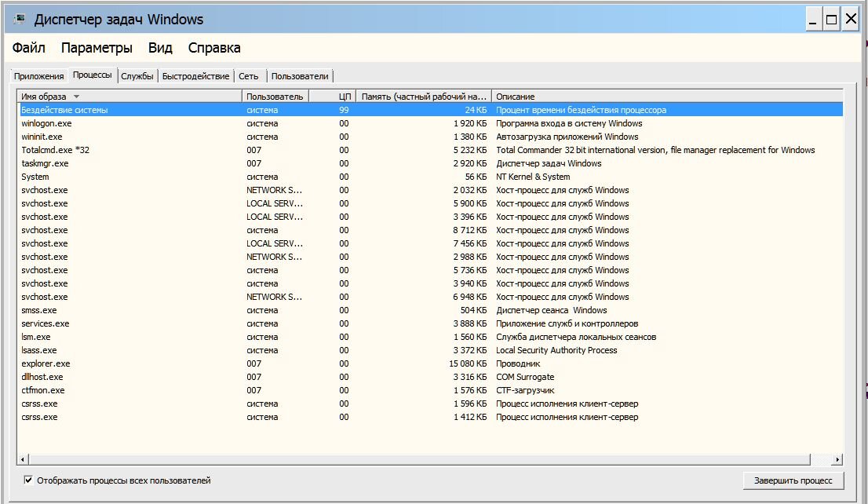Open the Параметры menu
868x504 pixels.
(97, 48)
